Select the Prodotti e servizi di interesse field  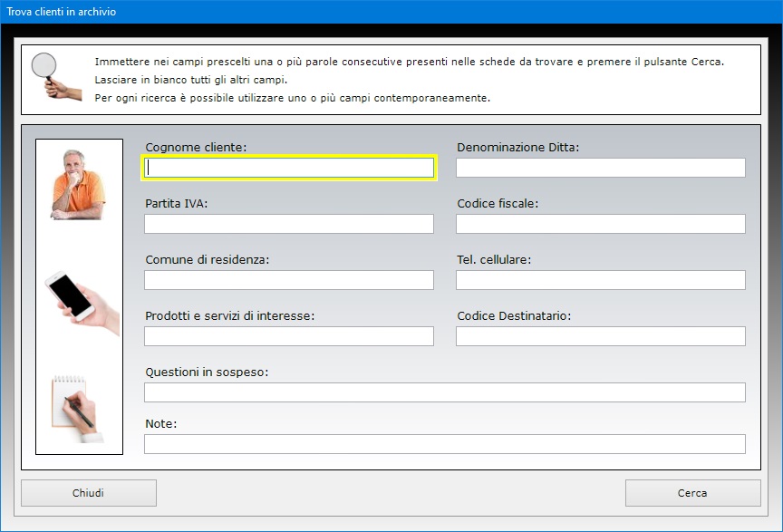[x=289, y=336]
